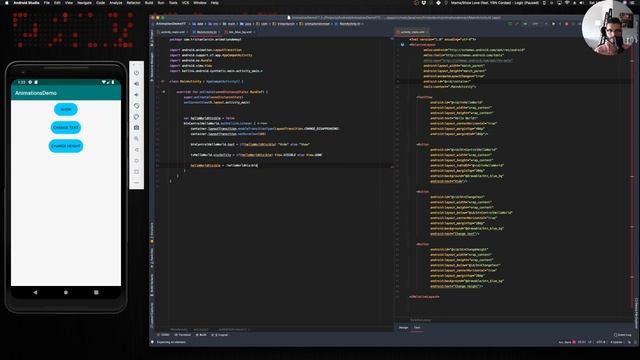Click the Wi-Fi icon in macOS menu bar

(567, 3)
